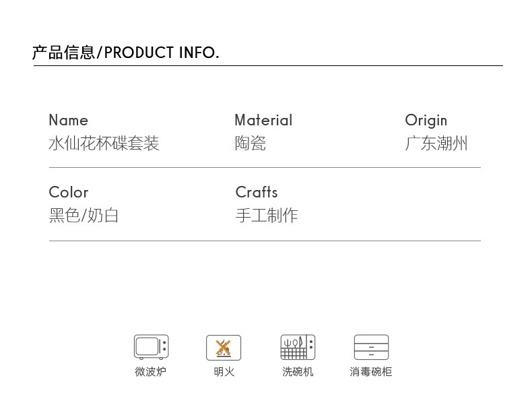Viewport: 532px width, 407px height.
Task: Click the Name field label
Action: [x=68, y=120]
